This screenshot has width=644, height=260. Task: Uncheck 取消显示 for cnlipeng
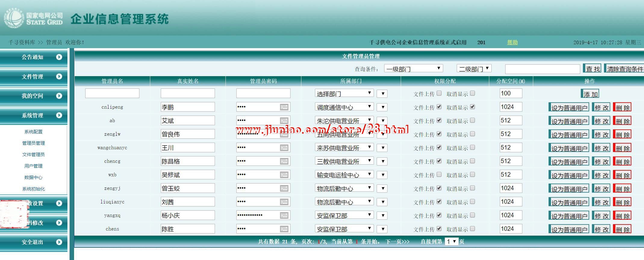pos(473,107)
